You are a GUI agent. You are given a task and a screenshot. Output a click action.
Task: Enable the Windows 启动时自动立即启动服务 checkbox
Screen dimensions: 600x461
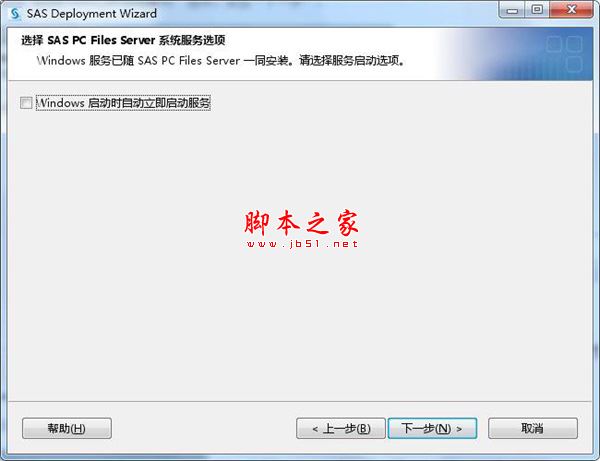pos(26,103)
